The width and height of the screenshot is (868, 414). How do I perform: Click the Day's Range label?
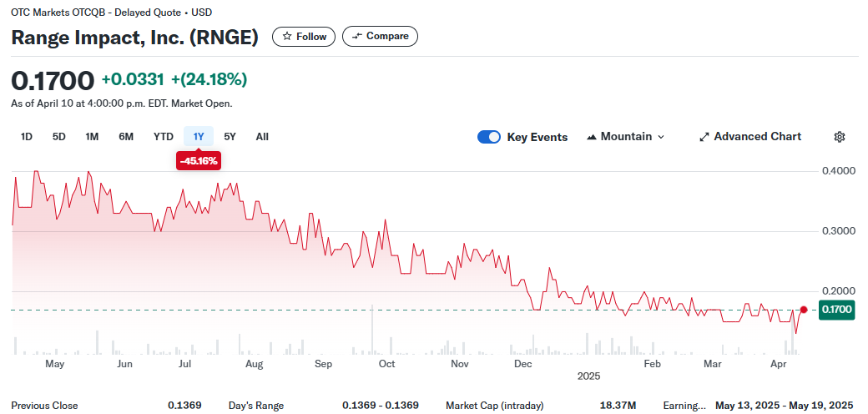(256, 406)
